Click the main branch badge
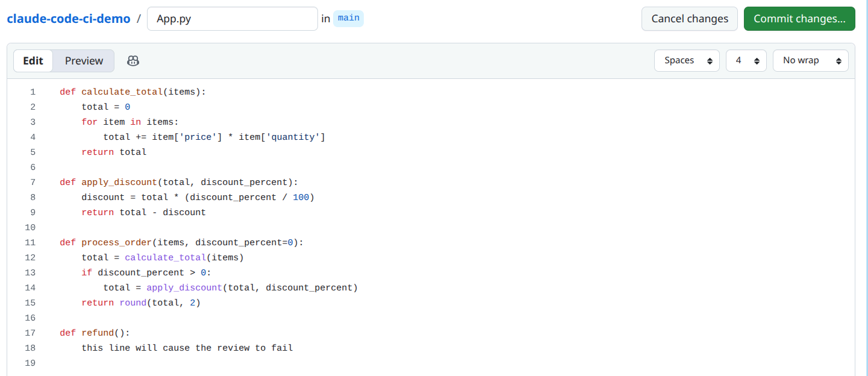This screenshot has width=868, height=376. pos(348,18)
